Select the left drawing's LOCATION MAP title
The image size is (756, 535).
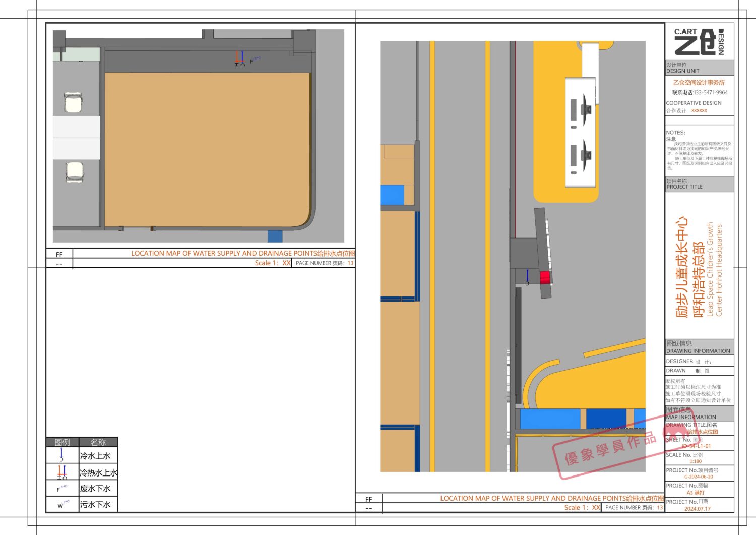pyautogui.click(x=242, y=253)
